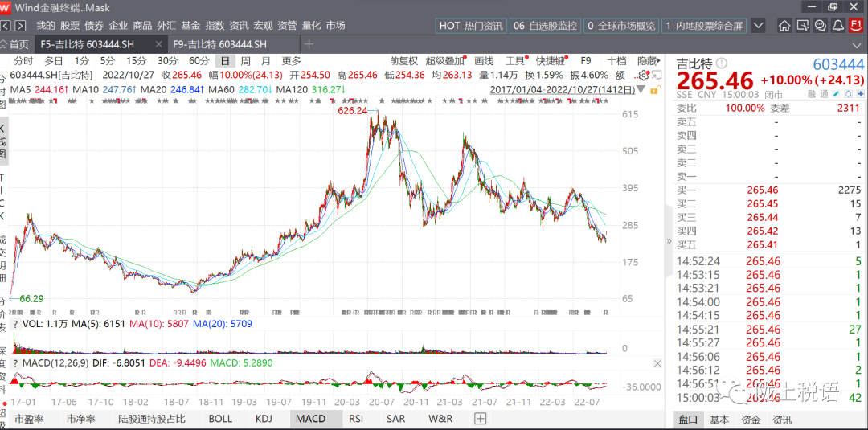Go forward with the navigation right arrow
The height and width of the screenshot is (430, 868).
pyautogui.click(x=20, y=26)
